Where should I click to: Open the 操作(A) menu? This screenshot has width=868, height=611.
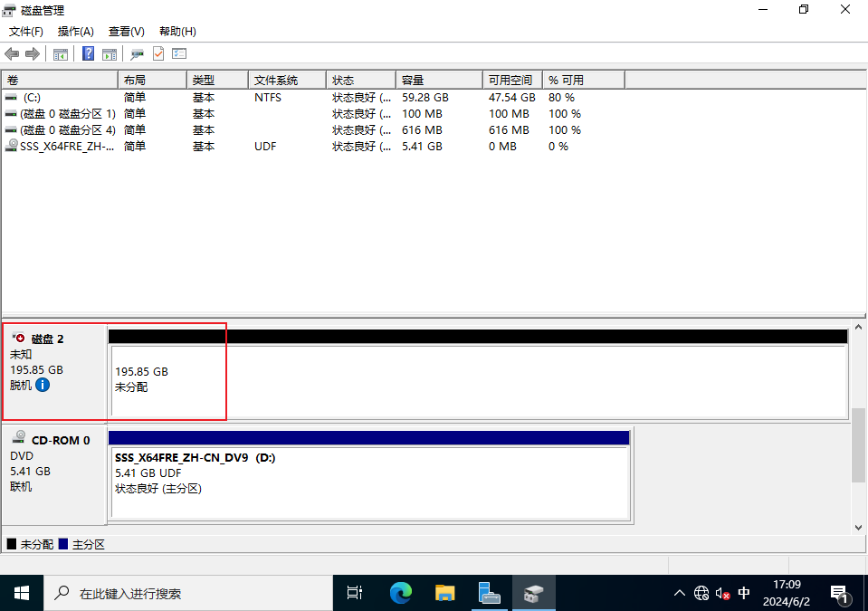(76, 32)
